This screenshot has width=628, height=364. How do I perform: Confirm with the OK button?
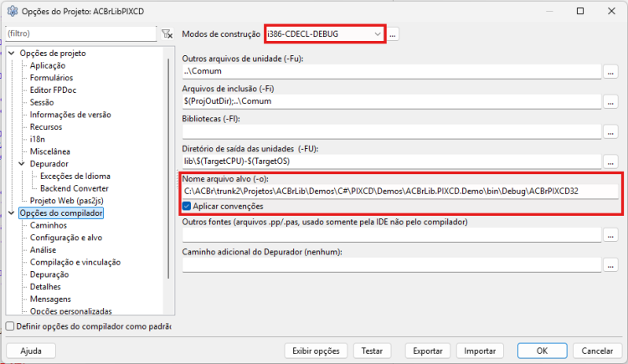(x=543, y=351)
